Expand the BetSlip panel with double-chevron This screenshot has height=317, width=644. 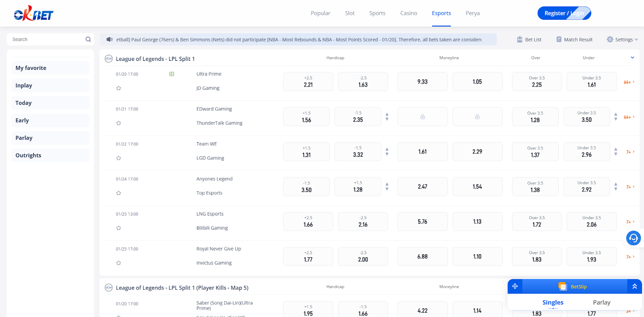(634, 286)
